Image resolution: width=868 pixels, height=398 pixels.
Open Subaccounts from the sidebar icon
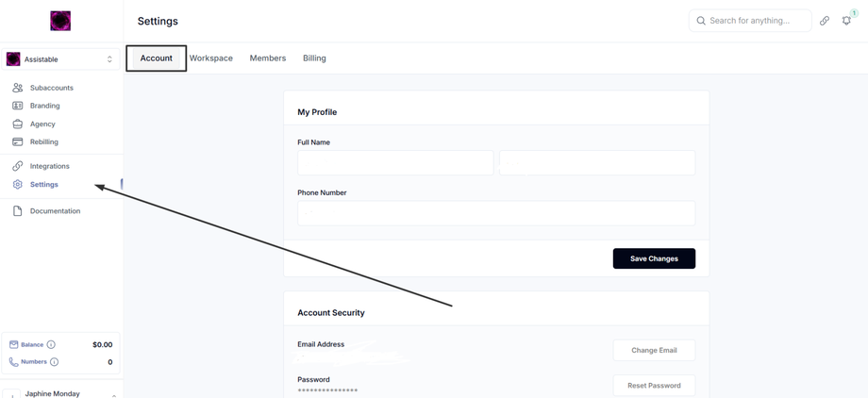(17, 88)
